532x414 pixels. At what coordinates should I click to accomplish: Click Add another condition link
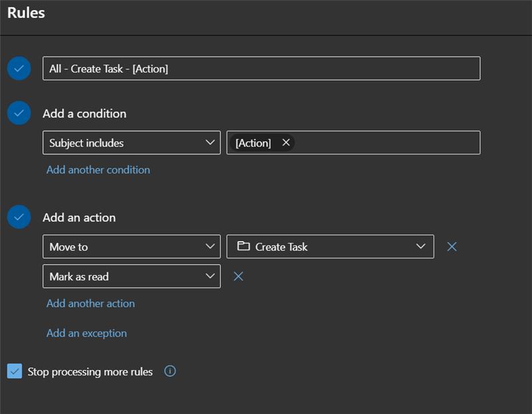98,170
